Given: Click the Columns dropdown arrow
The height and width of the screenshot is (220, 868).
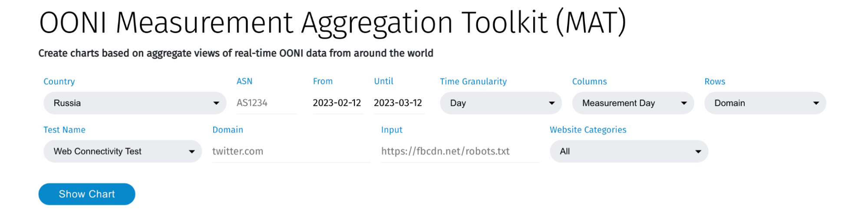Looking at the screenshot, I should [683, 103].
